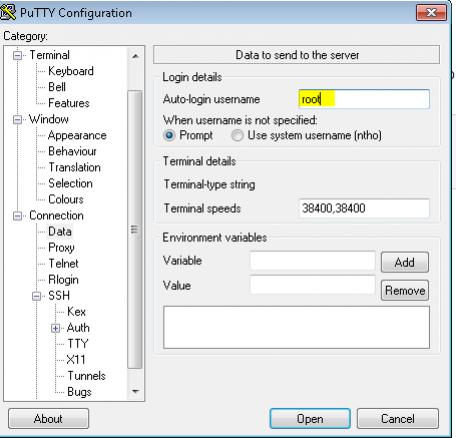Open the Bugs category
This screenshot has width=456, height=438.
tap(79, 392)
